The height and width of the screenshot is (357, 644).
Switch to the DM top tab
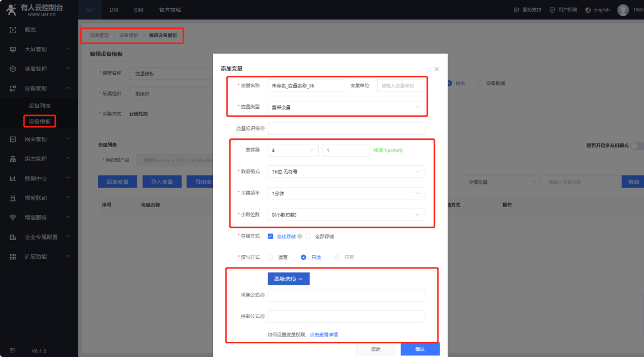[x=114, y=10]
